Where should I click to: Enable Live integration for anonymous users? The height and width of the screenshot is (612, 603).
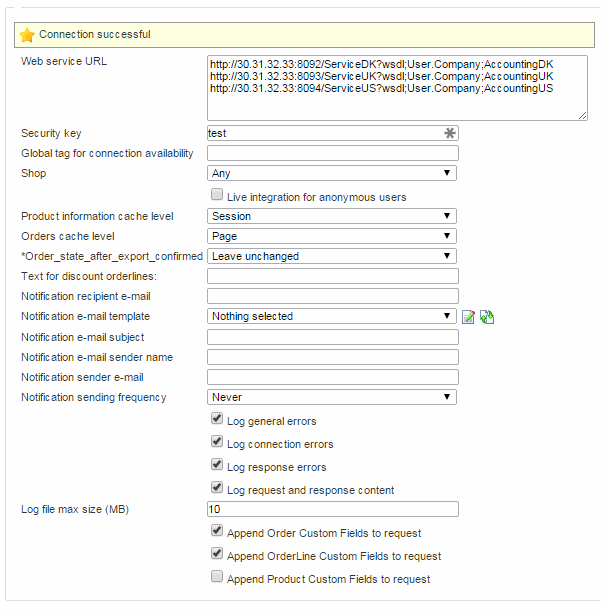pyautogui.click(x=217, y=196)
